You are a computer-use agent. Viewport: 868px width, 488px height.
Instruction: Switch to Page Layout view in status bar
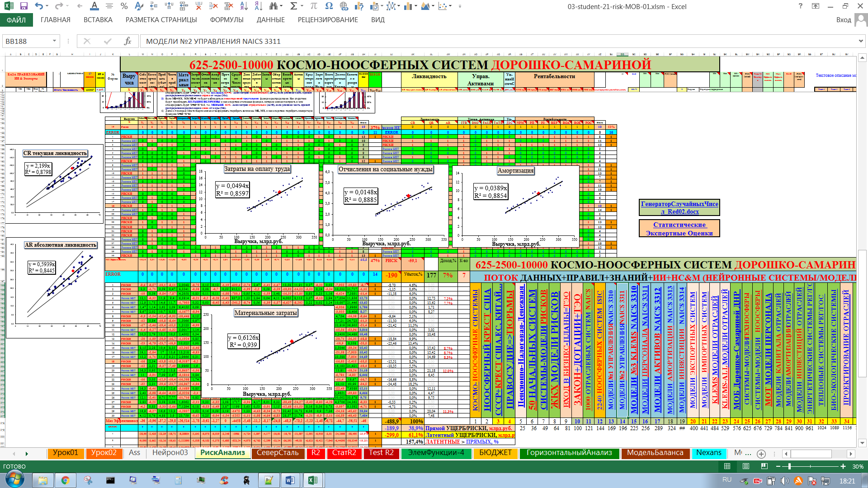(x=746, y=466)
